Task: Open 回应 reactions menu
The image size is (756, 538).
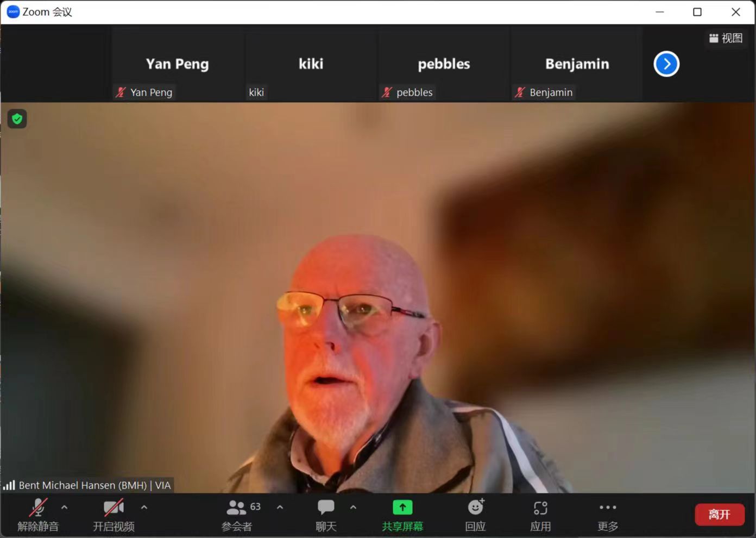Action: [476, 515]
